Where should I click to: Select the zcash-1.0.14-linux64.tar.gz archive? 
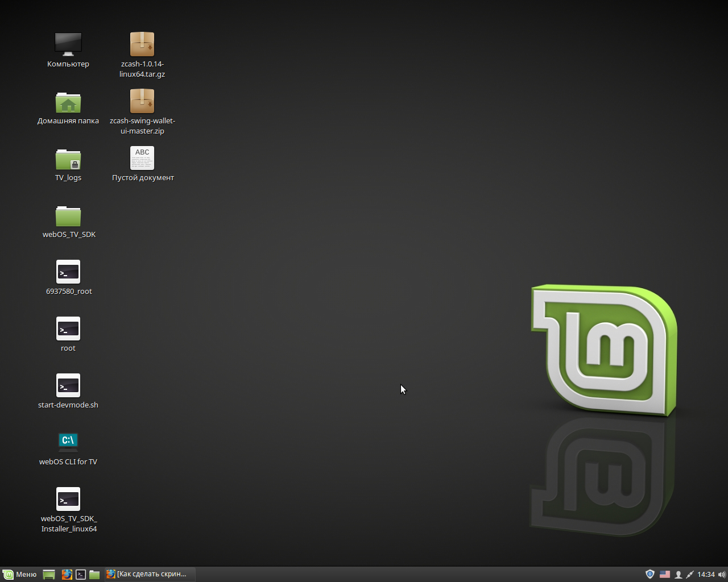click(x=142, y=44)
